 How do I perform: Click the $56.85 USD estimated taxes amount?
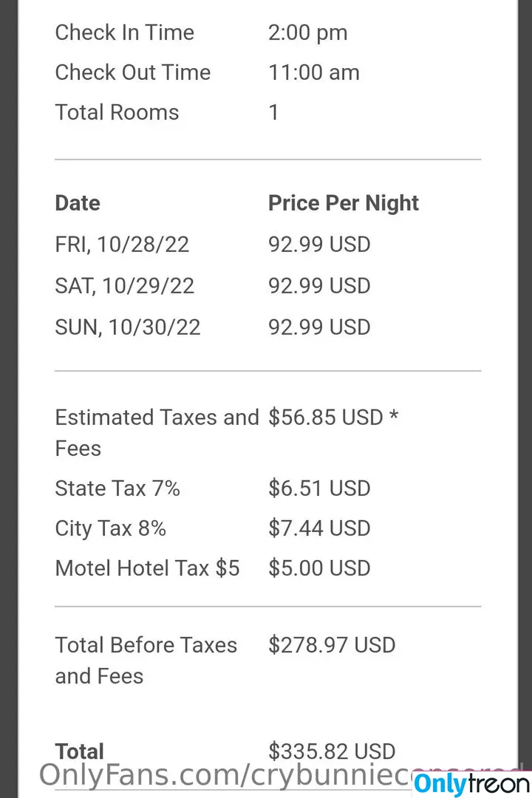(333, 417)
